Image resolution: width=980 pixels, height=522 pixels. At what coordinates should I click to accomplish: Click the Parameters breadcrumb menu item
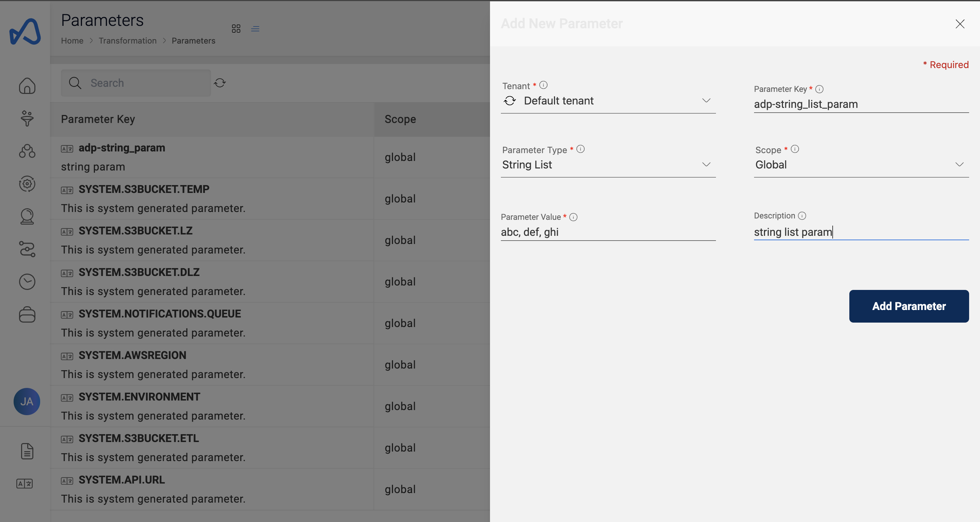(x=193, y=40)
